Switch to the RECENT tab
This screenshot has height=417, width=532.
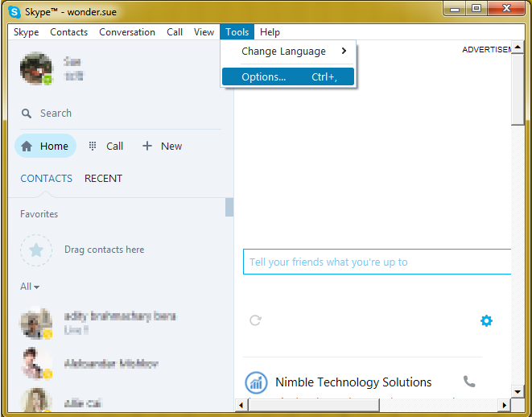pyautogui.click(x=104, y=179)
